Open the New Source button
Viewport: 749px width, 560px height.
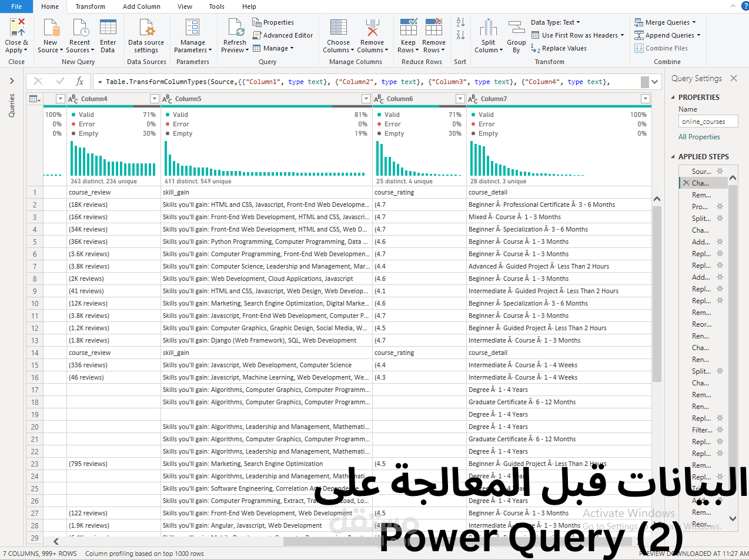[51, 36]
